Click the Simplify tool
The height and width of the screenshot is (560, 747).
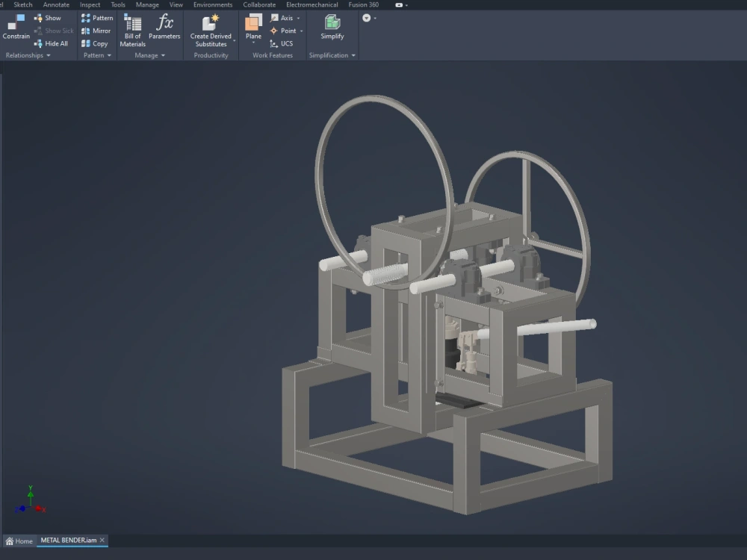coord(332,27)
